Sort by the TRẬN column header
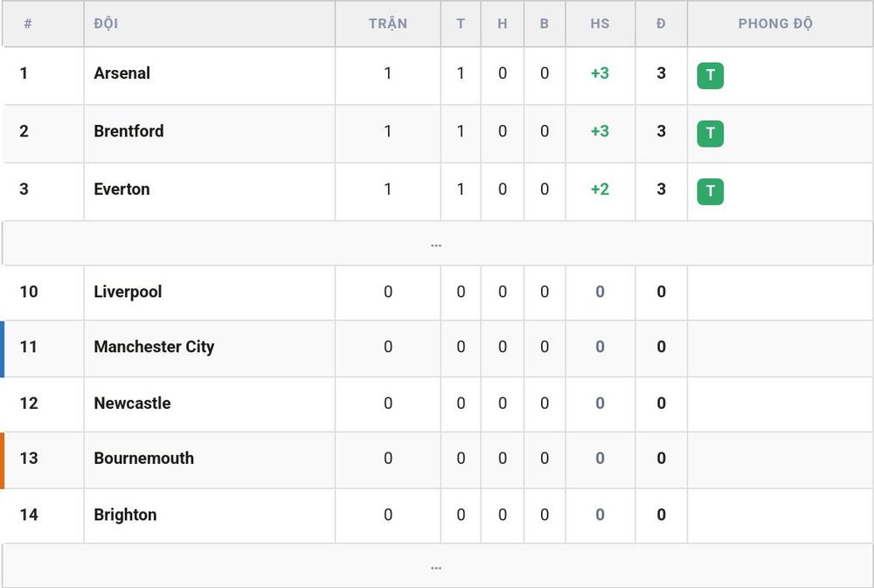The height and width of the screenshot is (588, 874). tap(388, 24)
